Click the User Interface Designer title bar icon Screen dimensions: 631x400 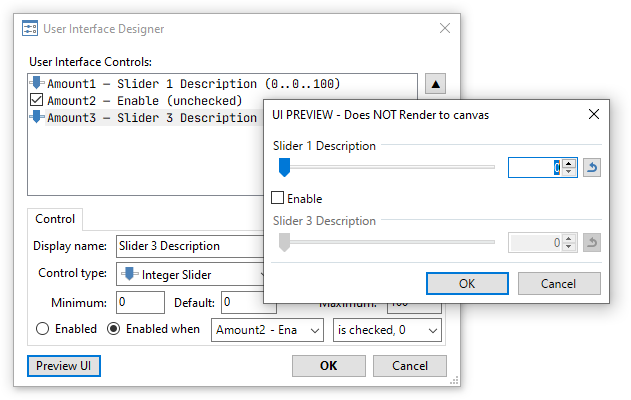(30, 29)
